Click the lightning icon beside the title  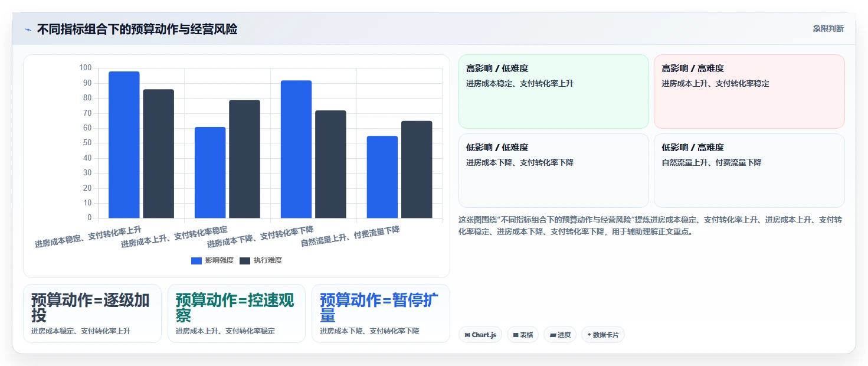pyautogui.click(x=28, y=30)
